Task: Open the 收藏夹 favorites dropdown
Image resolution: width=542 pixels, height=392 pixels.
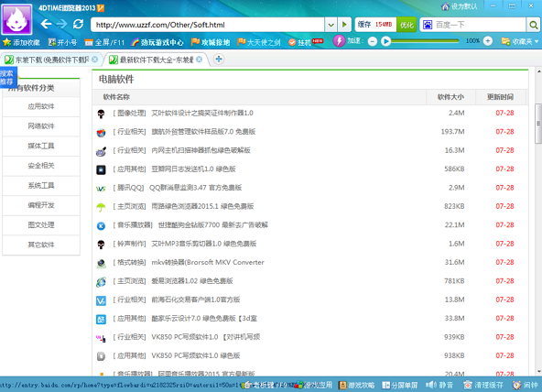Action: click(x=520, y=41)
